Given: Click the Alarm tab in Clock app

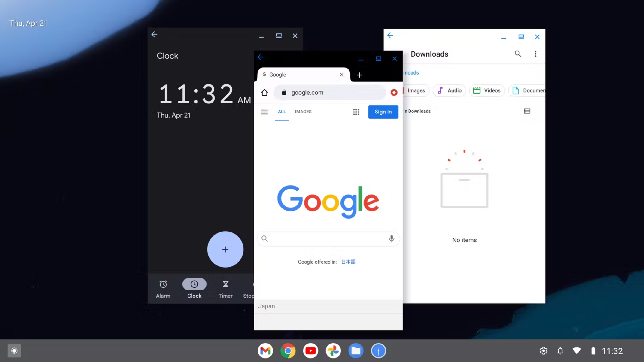Looking at the screenshot, I should (x=163, y=289).
